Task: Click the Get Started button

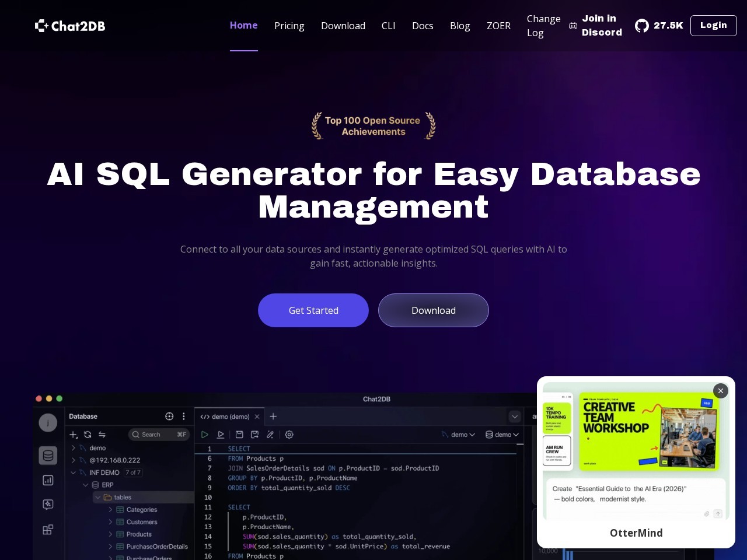Action: pyautogui.click(x=313, y=310)
